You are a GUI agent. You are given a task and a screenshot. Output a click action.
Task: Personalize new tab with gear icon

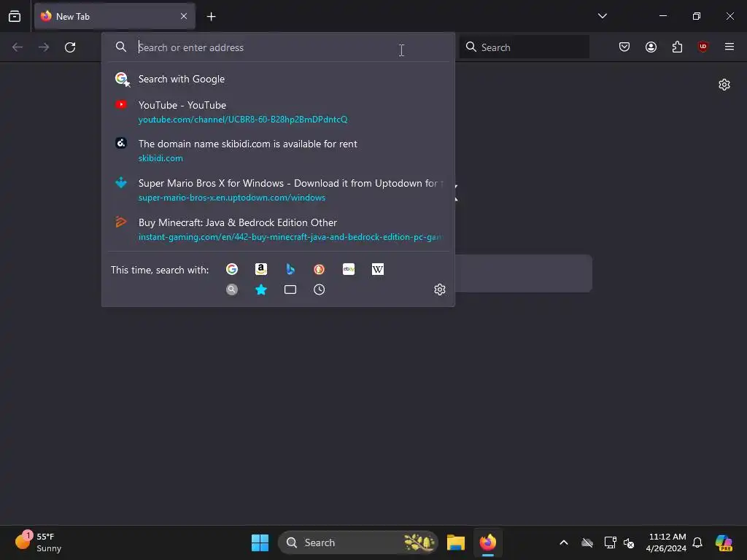coord(724,85)
